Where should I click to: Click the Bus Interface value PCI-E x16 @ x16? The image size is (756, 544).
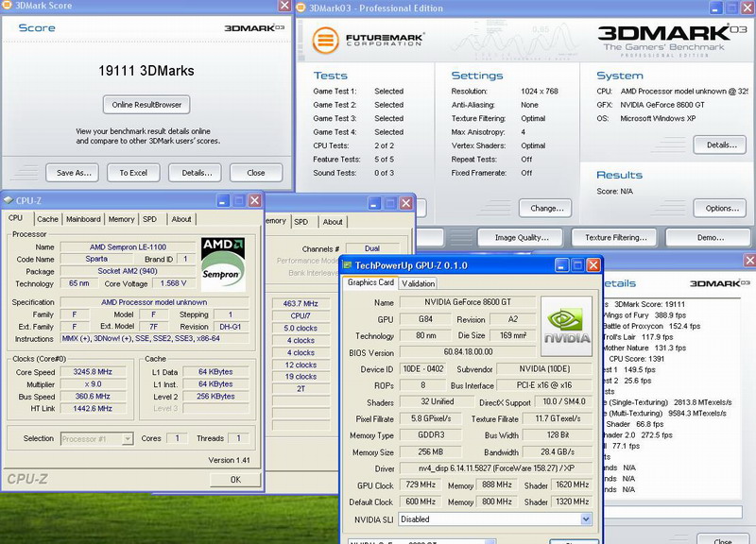tap(544, 385)
